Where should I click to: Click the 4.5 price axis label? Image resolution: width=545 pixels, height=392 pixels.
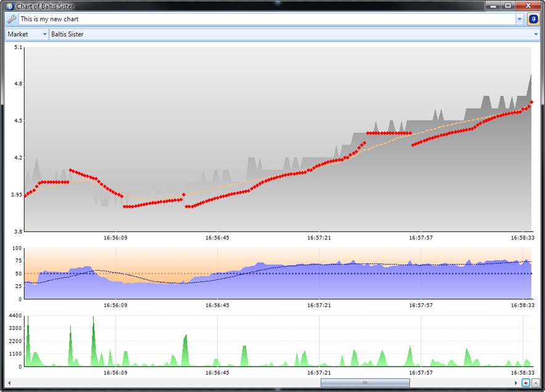(18, 121)
